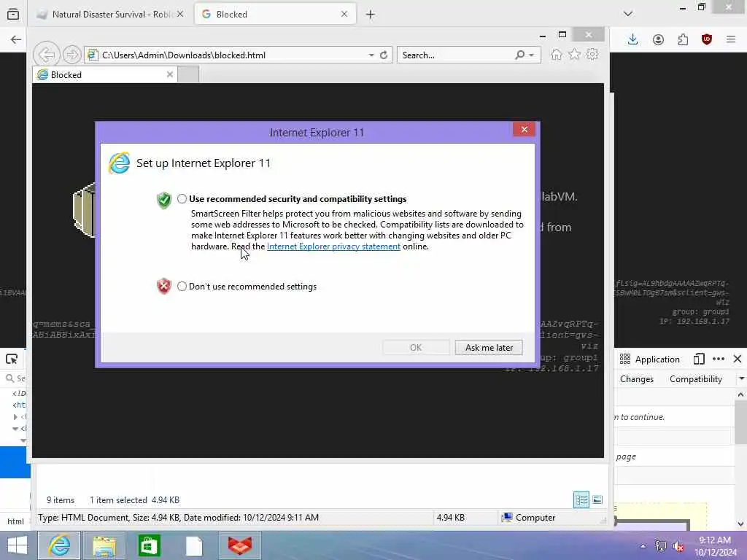Close the Internet Explorer 11 setup dialog
Image resolution: width=747 pixels, height=560 pixels.
tap(524, 130)
